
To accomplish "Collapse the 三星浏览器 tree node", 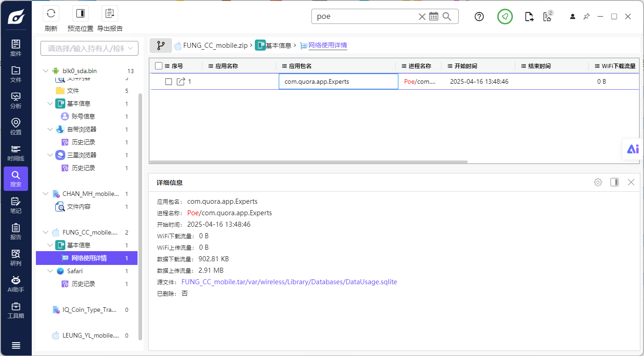I will [x=50, y=155].
